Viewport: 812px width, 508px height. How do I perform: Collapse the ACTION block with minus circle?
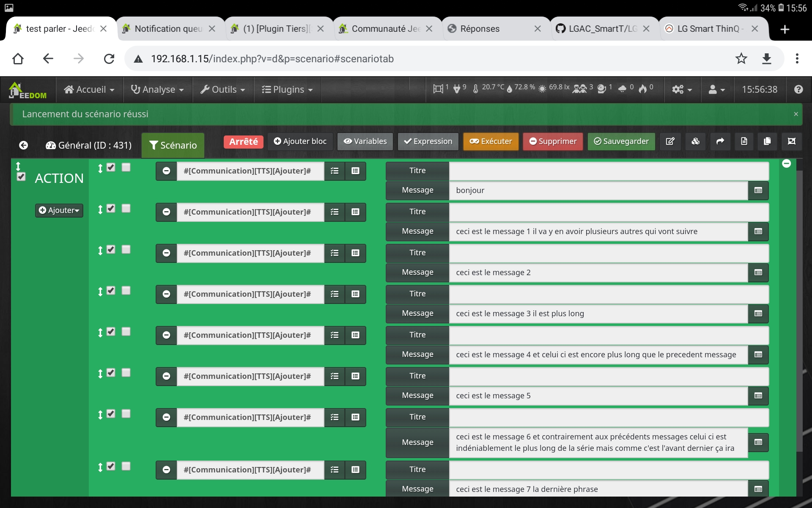787,163
